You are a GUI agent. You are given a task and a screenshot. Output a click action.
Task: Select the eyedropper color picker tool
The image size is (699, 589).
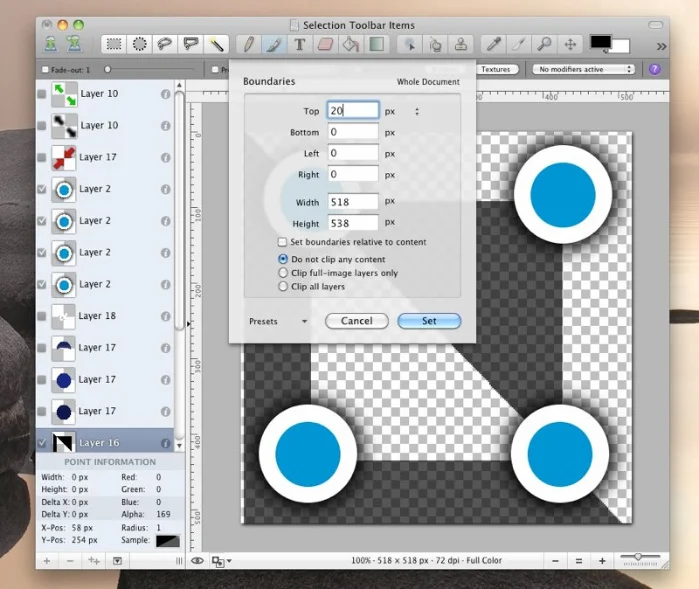(493, 44)
